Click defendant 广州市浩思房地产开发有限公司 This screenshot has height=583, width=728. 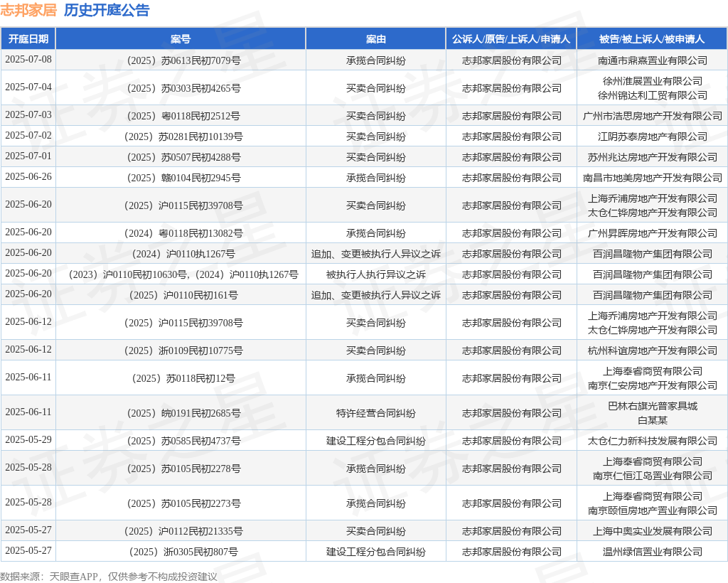tap(653, 116)
